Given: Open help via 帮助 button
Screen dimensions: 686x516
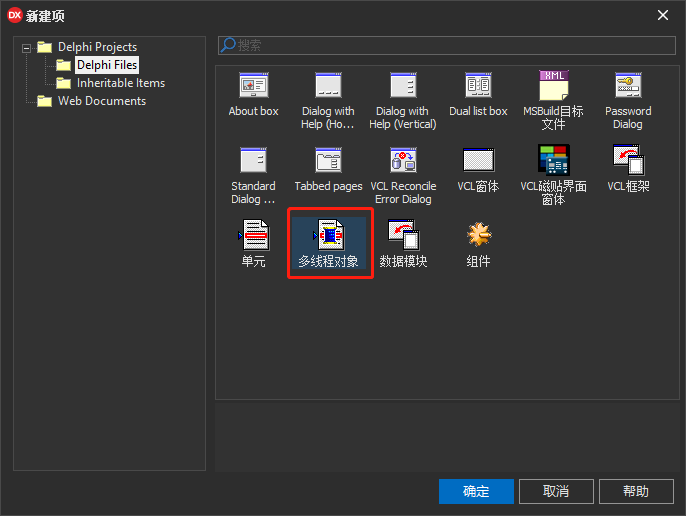Looking at the screenshot, I should [636, 491].
